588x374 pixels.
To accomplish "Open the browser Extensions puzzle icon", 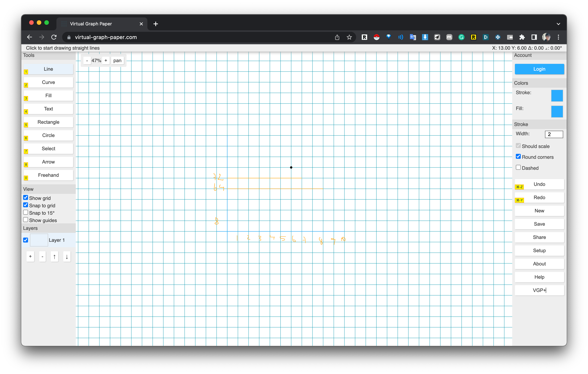I will (522, 37).
